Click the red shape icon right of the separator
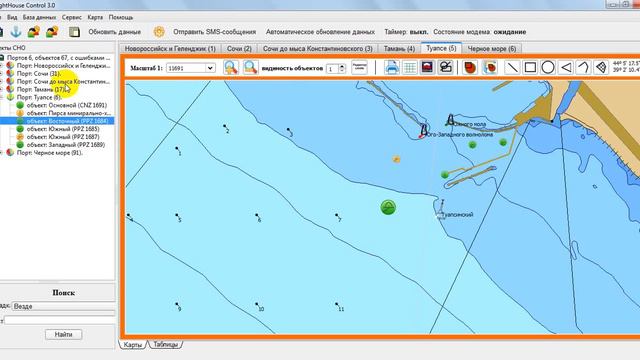The width and height of the screenshot is (640, 360). pos(471,67)
